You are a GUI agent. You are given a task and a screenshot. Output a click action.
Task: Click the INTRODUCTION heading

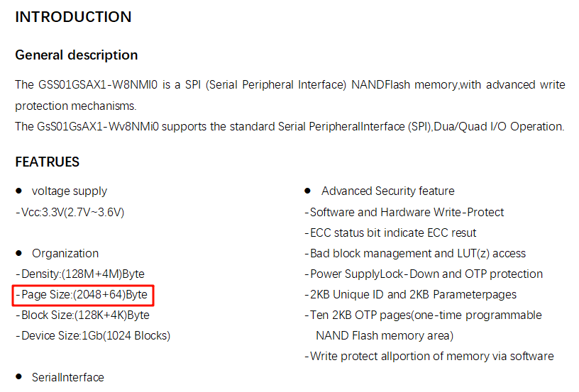[73, 17]
